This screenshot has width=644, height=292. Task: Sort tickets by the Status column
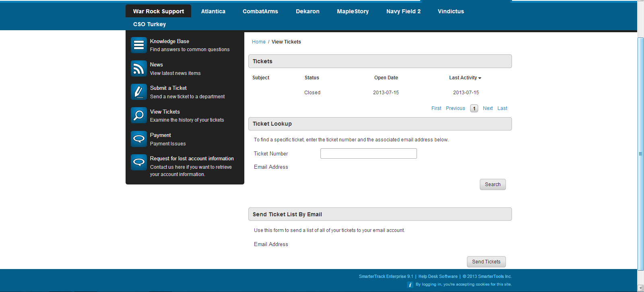point(312,78)
